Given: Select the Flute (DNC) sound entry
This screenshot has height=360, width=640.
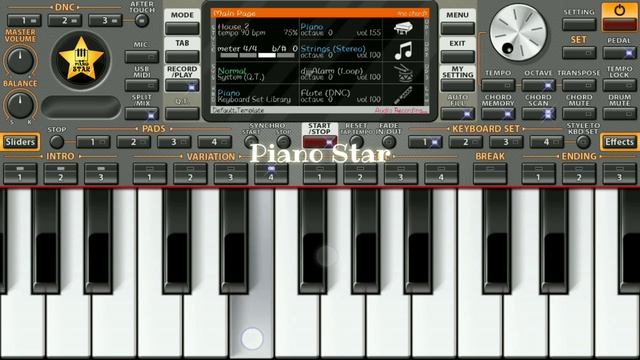Looking at the screenshot, I should click(341, 96).
